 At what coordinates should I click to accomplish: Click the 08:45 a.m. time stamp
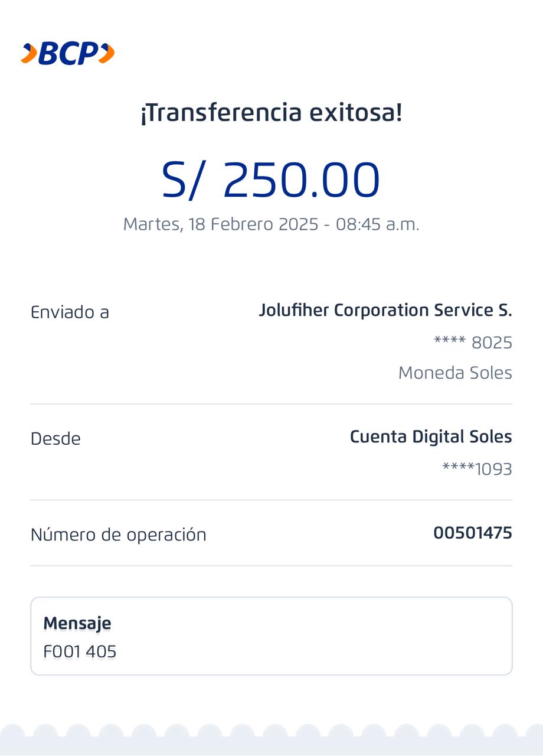tap(377, 224)
